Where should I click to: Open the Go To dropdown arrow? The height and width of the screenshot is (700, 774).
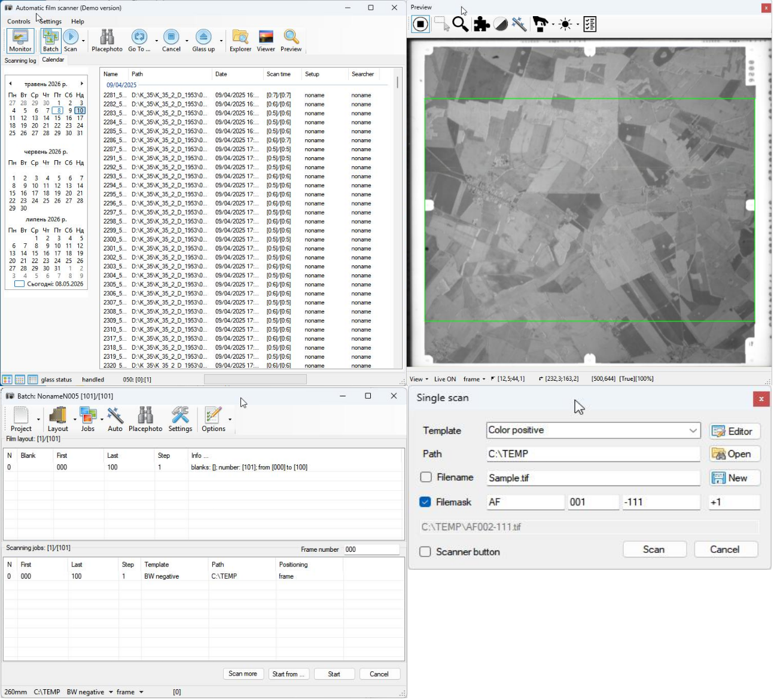click(157, 41)
